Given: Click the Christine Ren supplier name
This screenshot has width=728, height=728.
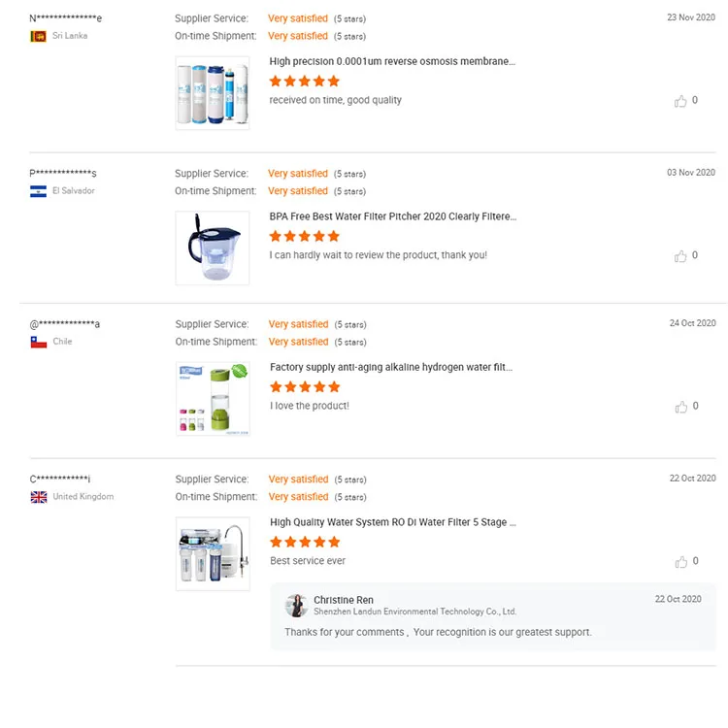Looking at the screenshot, I should 344,600.
